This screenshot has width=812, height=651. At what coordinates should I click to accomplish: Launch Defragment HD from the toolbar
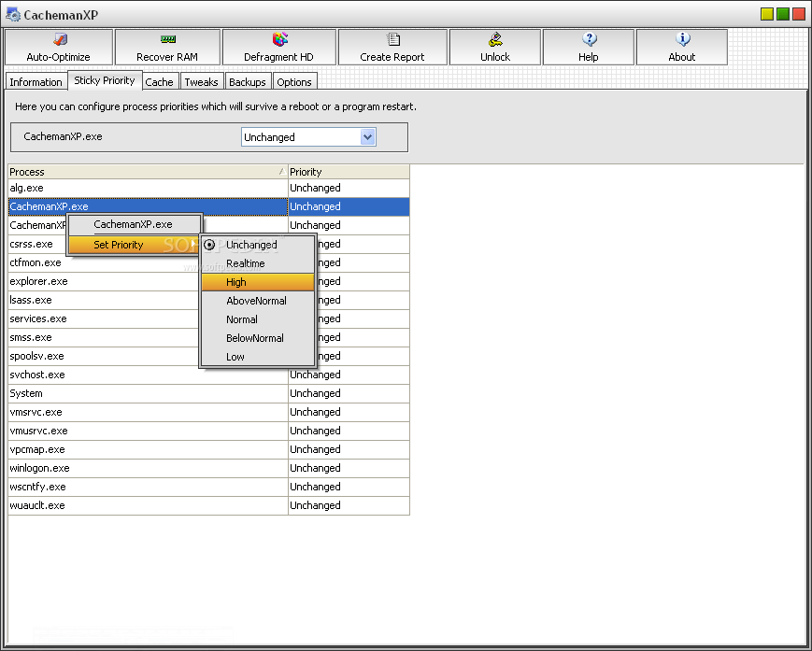click(279, 47)
